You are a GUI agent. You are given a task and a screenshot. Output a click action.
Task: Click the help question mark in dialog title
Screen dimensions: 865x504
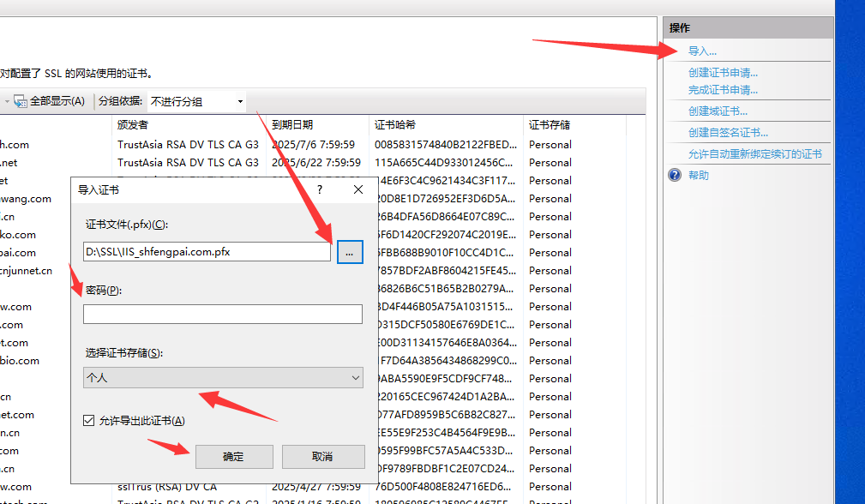pyautogui.click(x=319, y=189)
